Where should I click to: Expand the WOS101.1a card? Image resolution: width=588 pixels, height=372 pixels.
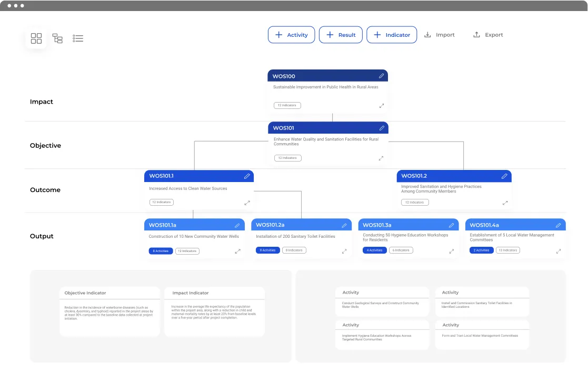tap(238, 252)
